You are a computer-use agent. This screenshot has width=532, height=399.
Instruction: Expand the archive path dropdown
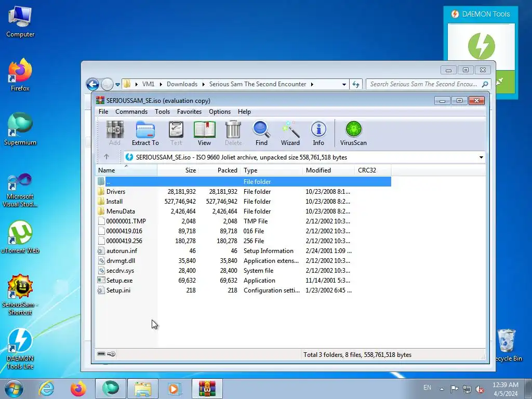[481, 157]
